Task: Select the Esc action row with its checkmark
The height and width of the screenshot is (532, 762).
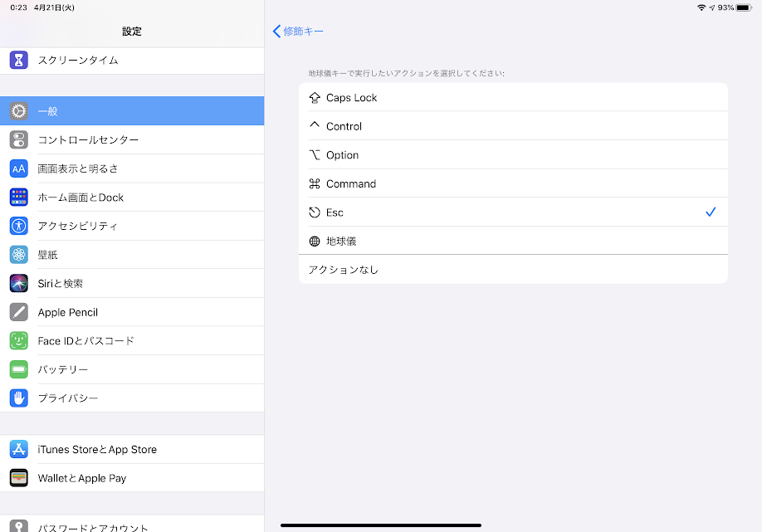Action: (513, 212)
